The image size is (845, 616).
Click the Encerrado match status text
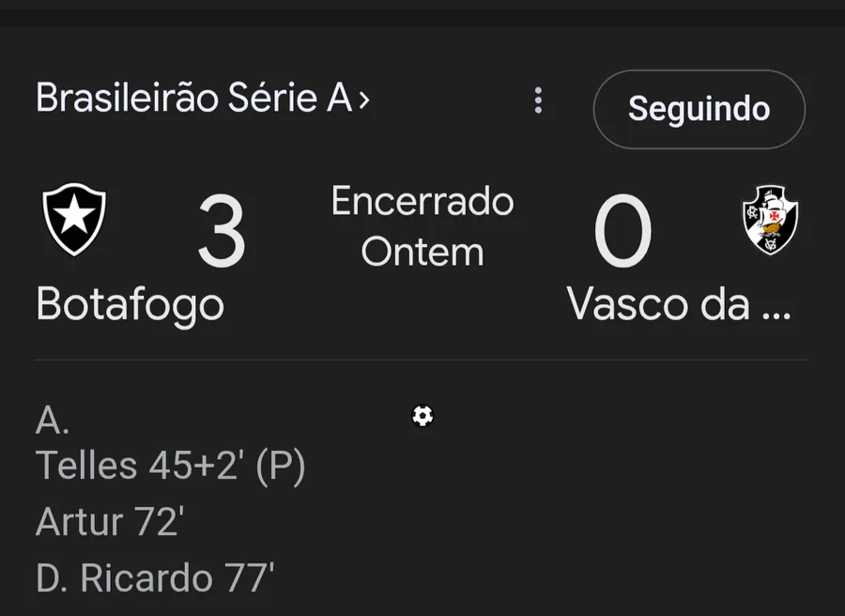tap(422, 201)
